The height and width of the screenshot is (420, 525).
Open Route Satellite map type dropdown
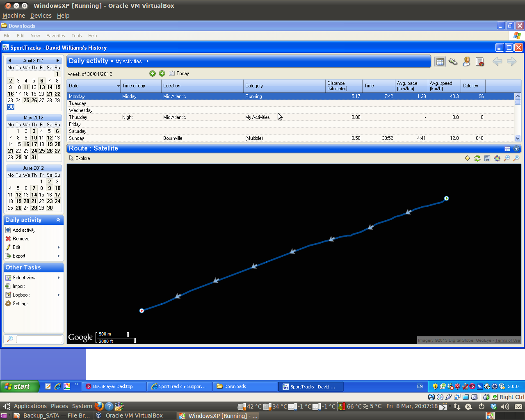click(516, 149)
